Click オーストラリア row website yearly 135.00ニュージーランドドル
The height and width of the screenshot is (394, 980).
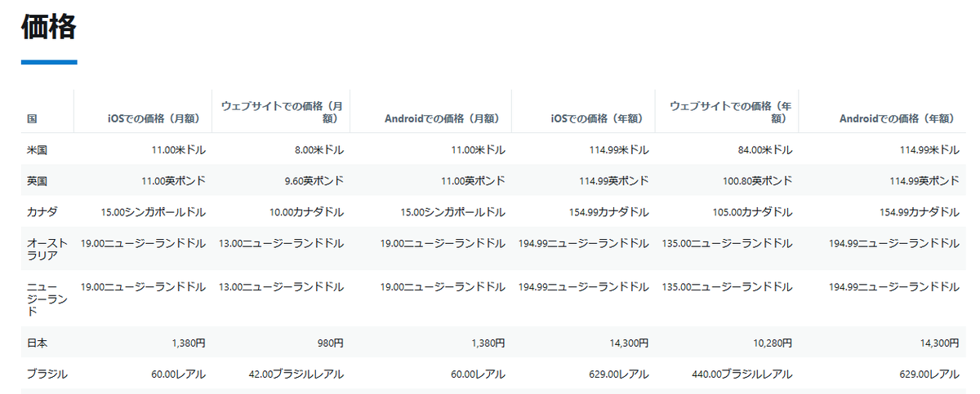point(727,243)
